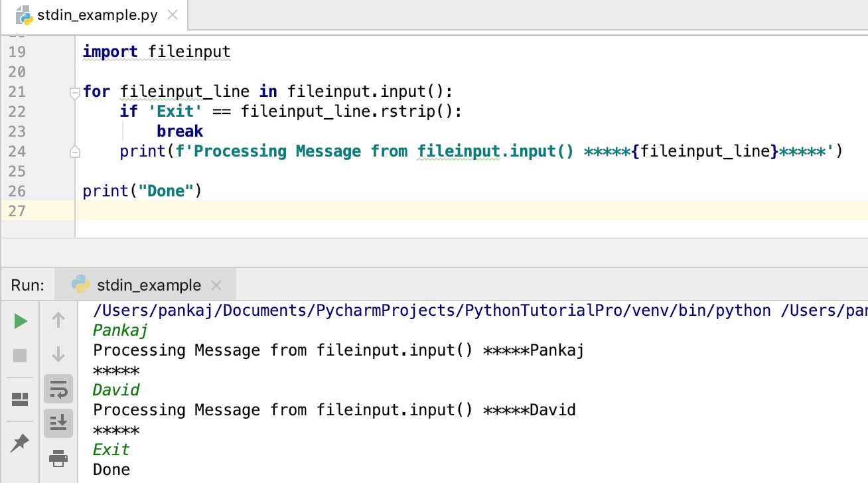This screenshot has height=483, width=868.
Task: Toggle soft-wrap in the console
Action: [58, 390]
